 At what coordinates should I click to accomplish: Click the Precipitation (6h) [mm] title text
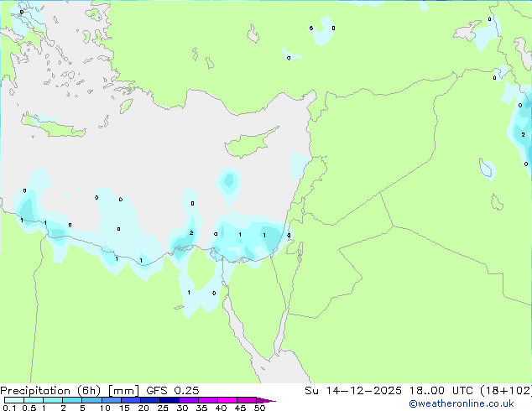70,391
